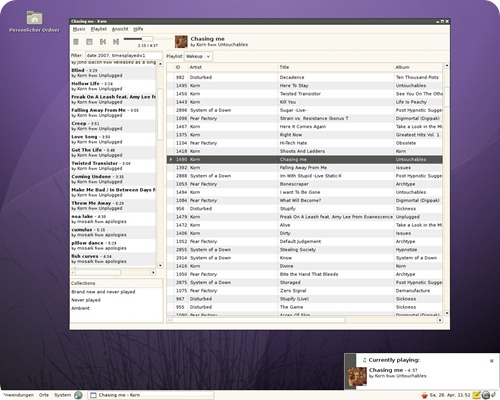Open the yellow sticky notes tray icon
The height and width of the screenshot is (400, 500).
[x=477, y=395]
